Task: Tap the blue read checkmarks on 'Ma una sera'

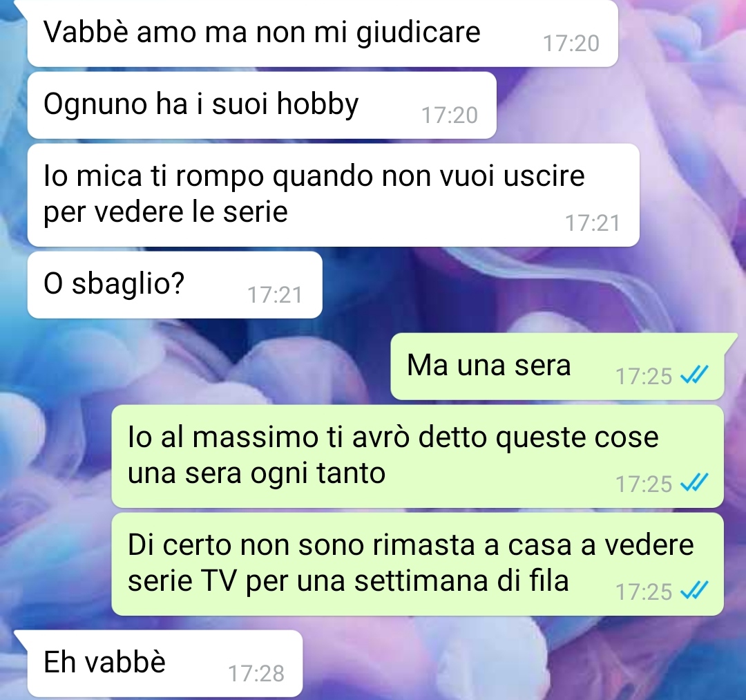Action: click(x=695, y=375)
